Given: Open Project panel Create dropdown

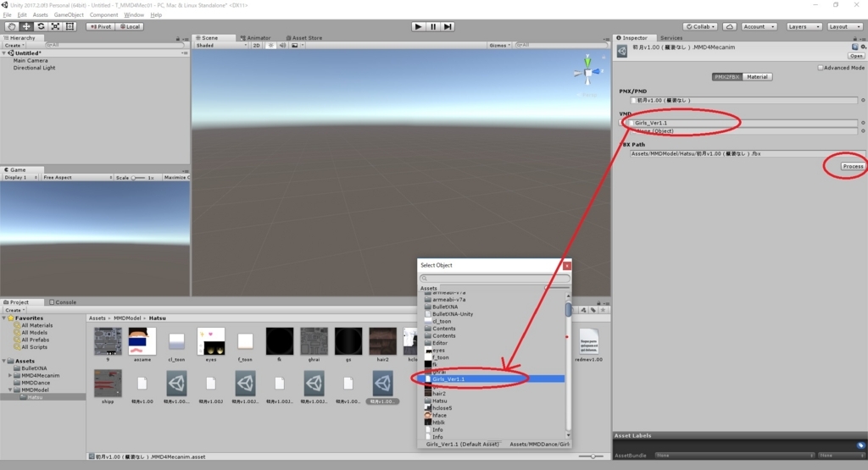Looking at the screenshot, I should point(14,310).
